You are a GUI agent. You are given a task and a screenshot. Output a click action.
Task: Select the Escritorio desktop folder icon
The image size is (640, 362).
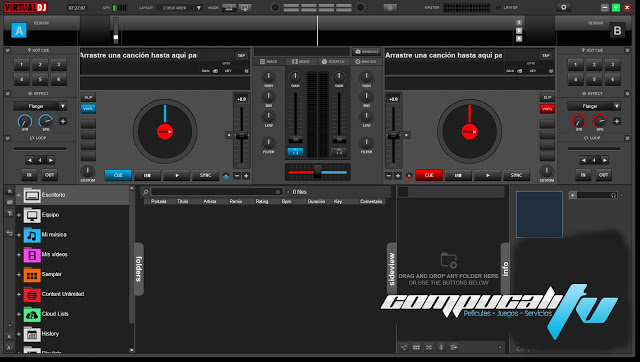pyautogui.click(x=32, y=195)
